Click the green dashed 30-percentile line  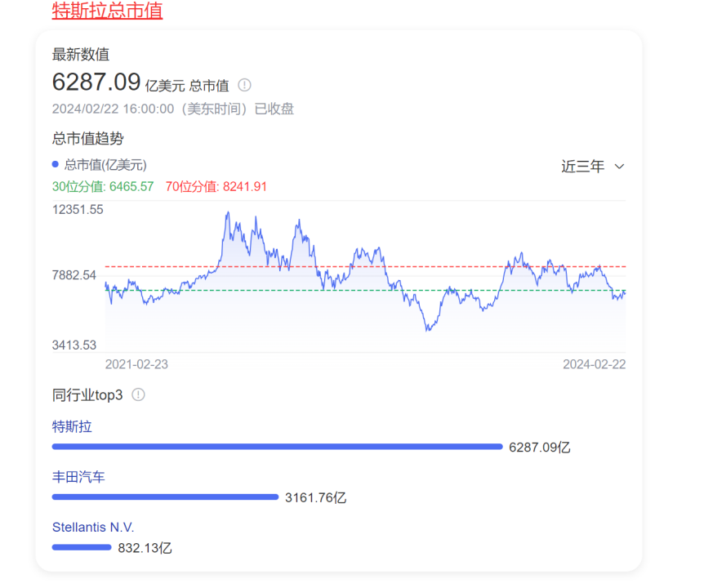365,291
